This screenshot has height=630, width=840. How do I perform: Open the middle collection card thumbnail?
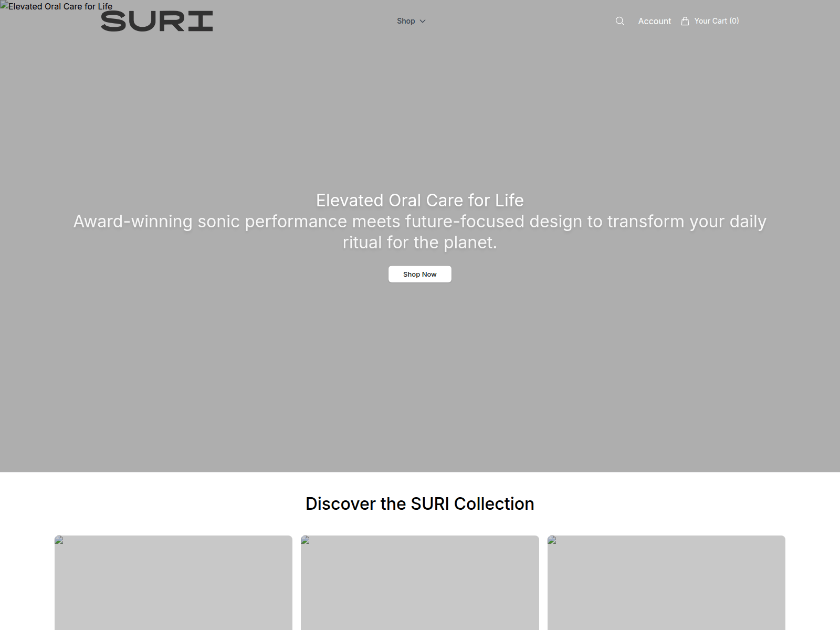tap(420, 583)
